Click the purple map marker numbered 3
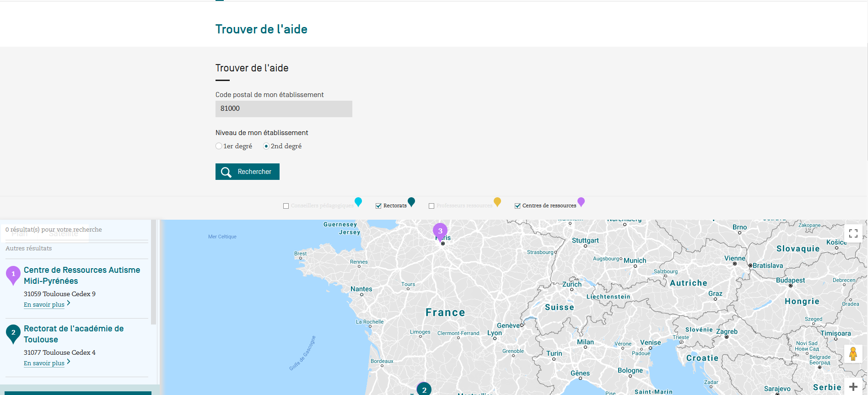The image size is (868, 395). click(440, 231)
